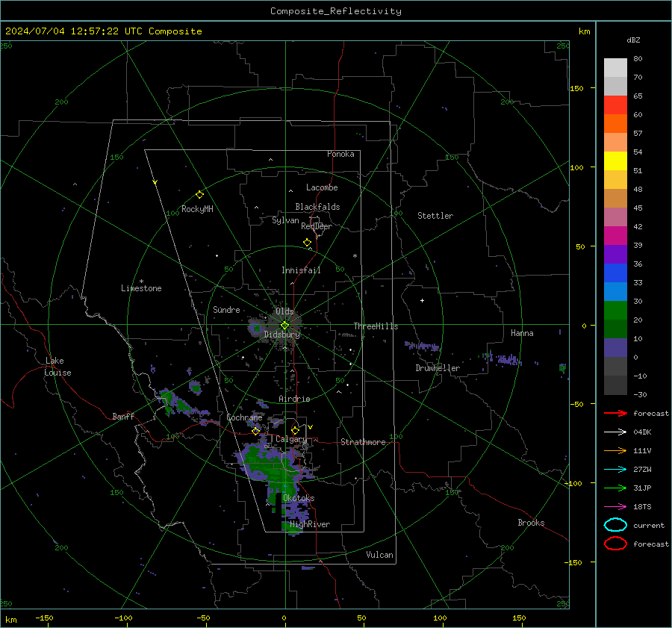This screenshot has width=672, height=628.
Task: Click the RedDeer city label
Action: point(317,226)
